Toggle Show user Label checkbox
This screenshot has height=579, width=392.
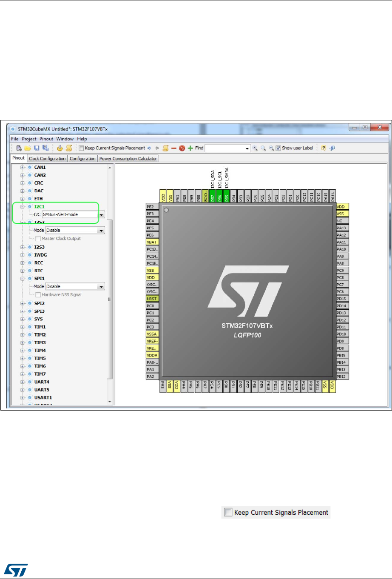[278, 148]
